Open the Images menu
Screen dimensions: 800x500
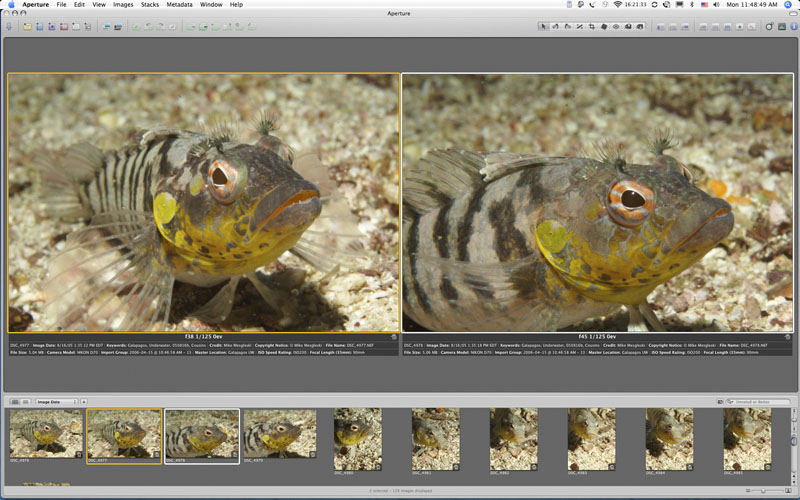[x=123, y=5]
